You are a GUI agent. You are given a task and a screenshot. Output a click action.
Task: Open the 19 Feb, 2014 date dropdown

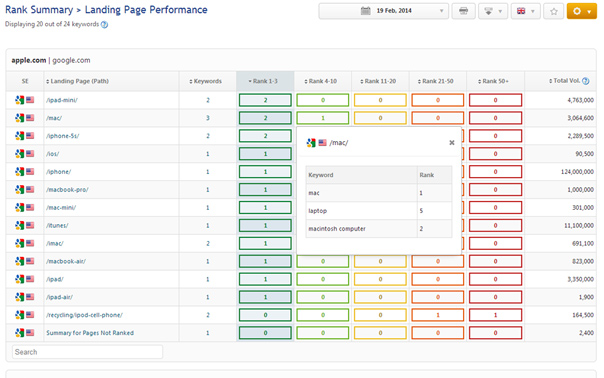[384, 11]
